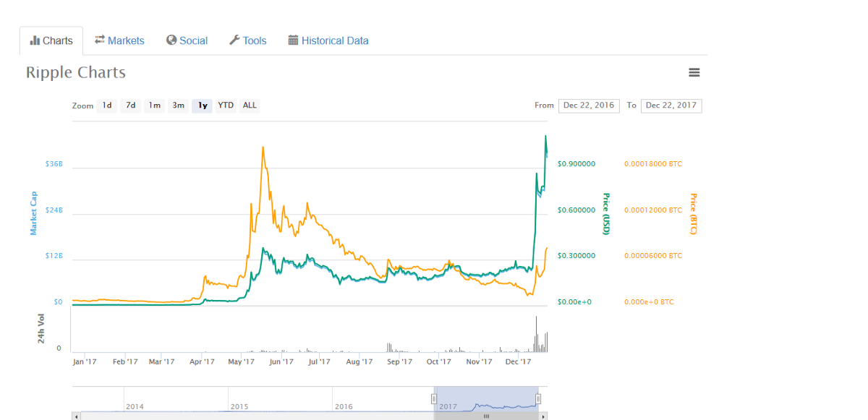Open the Historical Data tab
Viewport: 868px width, 420px height.
[328, 40]
